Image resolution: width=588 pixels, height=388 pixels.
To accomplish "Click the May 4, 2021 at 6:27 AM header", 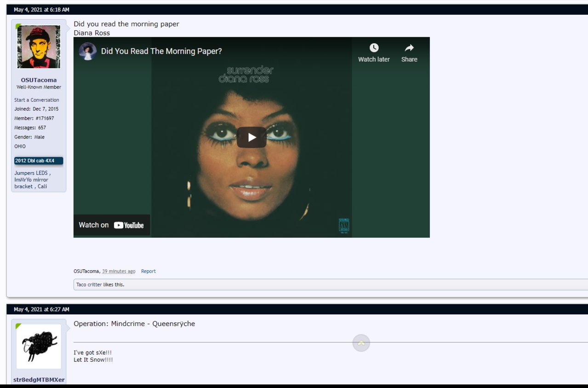I will [x=42, y=310].
